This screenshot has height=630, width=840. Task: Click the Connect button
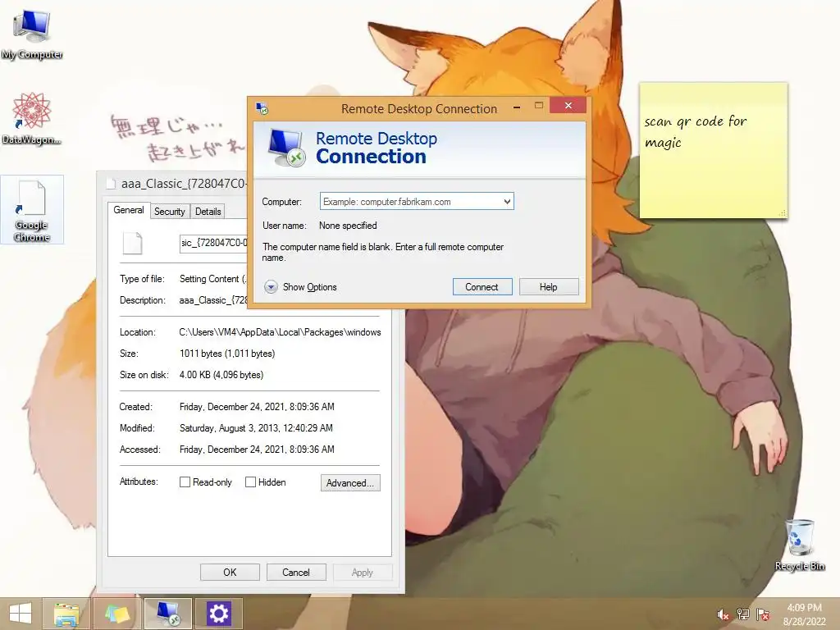(x=482, y=287)
